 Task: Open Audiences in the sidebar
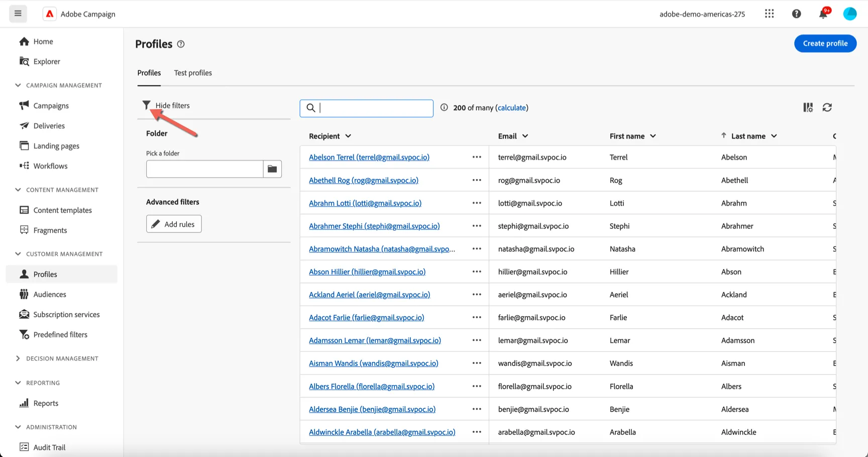coord(50,295)
